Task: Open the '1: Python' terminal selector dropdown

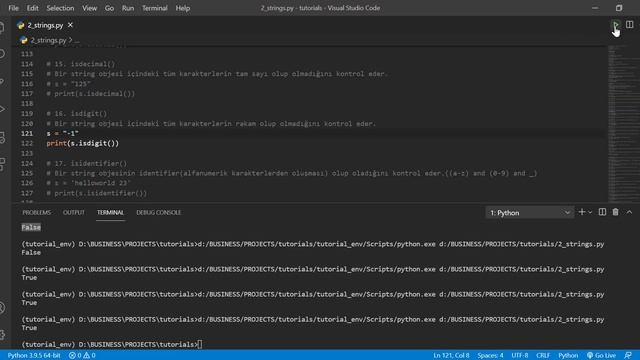Action: tap(529, 213)
